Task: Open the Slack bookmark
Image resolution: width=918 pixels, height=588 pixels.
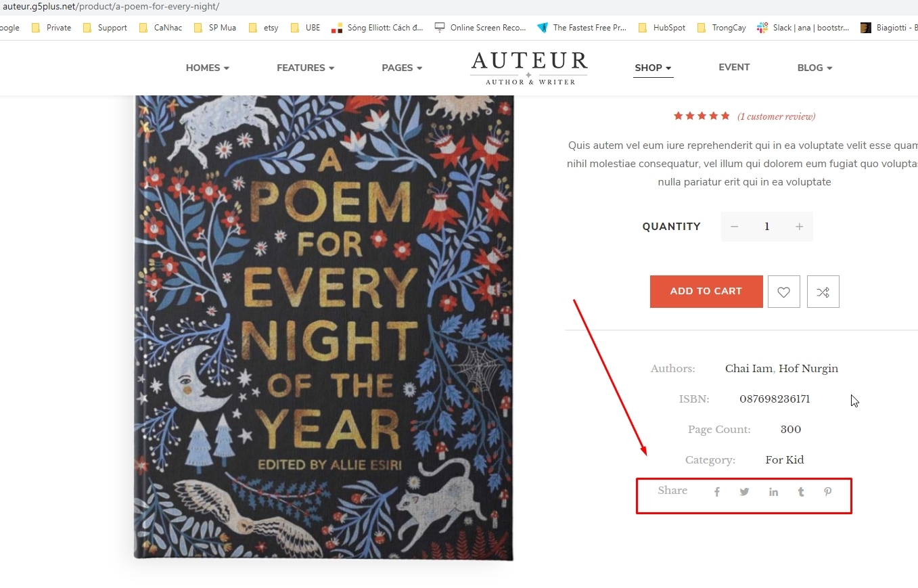Action: click(x=804, y=28)
